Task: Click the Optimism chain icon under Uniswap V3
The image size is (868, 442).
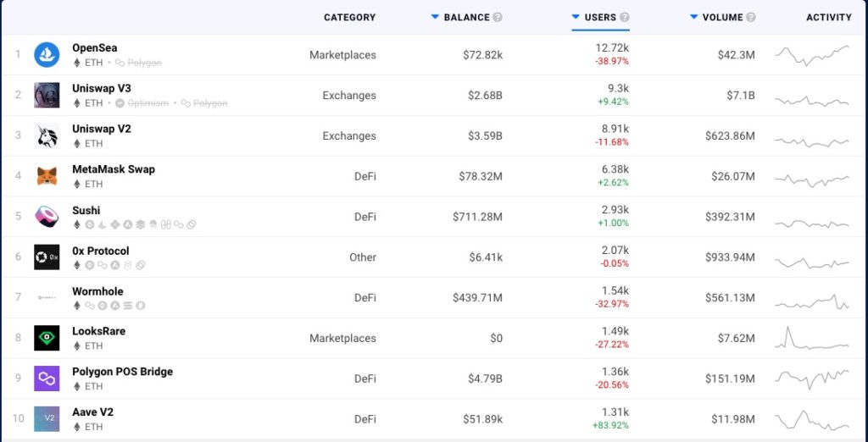Action: tap(120, 103)
